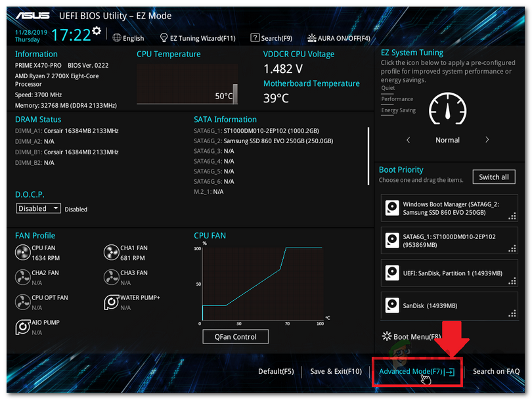This screenshot has width=532, height=400.
Task: Select UEFI SanDisk Partition 1 boot entry
Action: [449, 273]
